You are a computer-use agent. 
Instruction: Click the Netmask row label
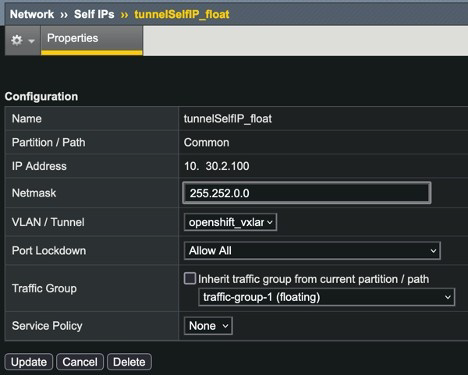[x=34, y=193]
